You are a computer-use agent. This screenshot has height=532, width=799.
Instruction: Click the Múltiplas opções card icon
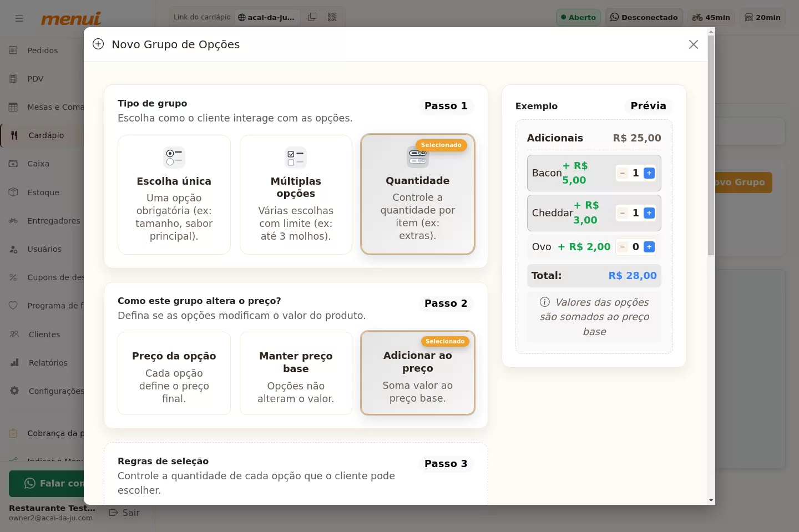(296, 158)
